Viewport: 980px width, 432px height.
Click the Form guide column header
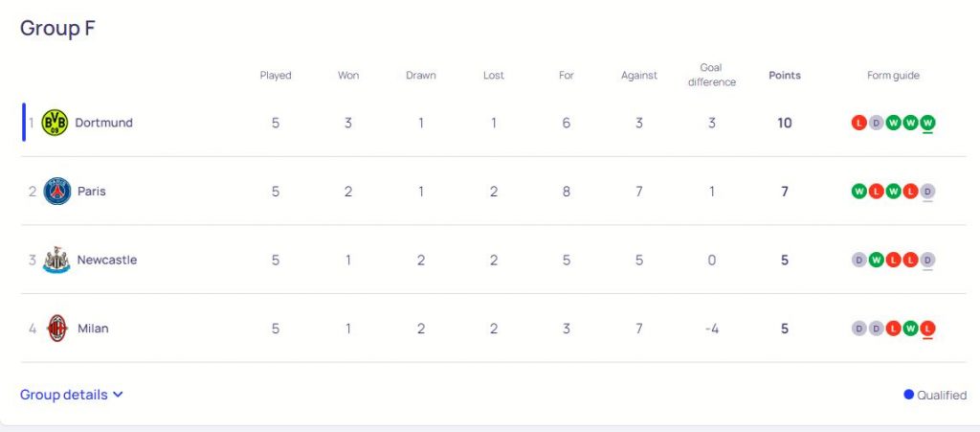tap(893, 76)
